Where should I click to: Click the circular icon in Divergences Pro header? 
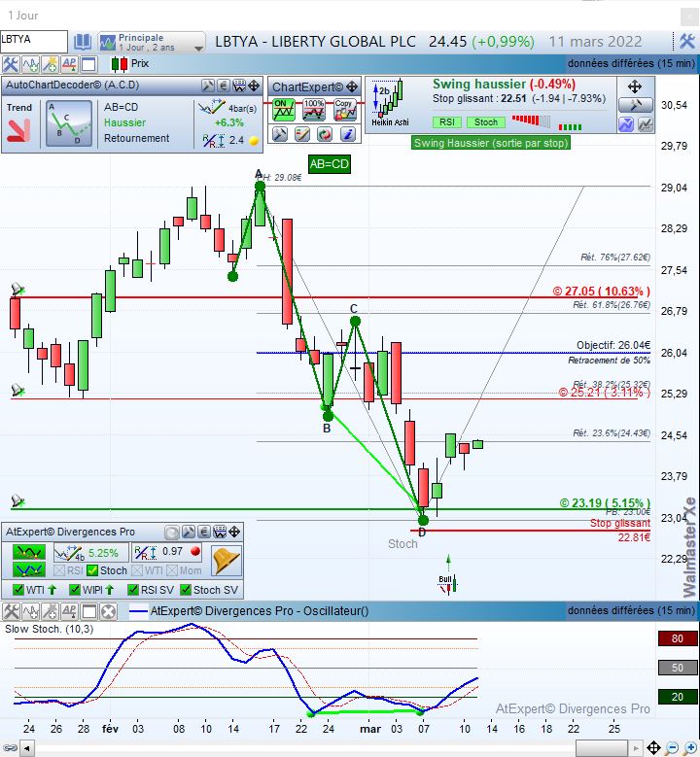(x=171, y=533)
